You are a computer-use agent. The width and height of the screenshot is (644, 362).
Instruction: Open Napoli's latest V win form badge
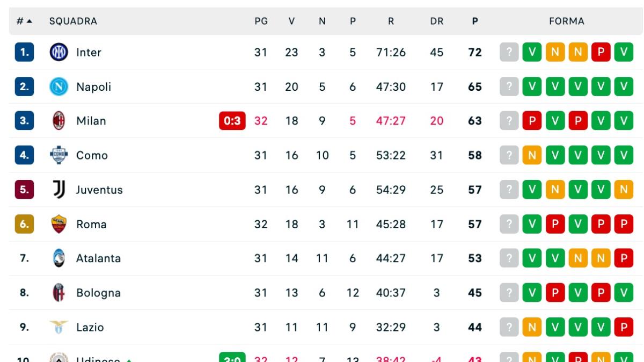[532, 86]
